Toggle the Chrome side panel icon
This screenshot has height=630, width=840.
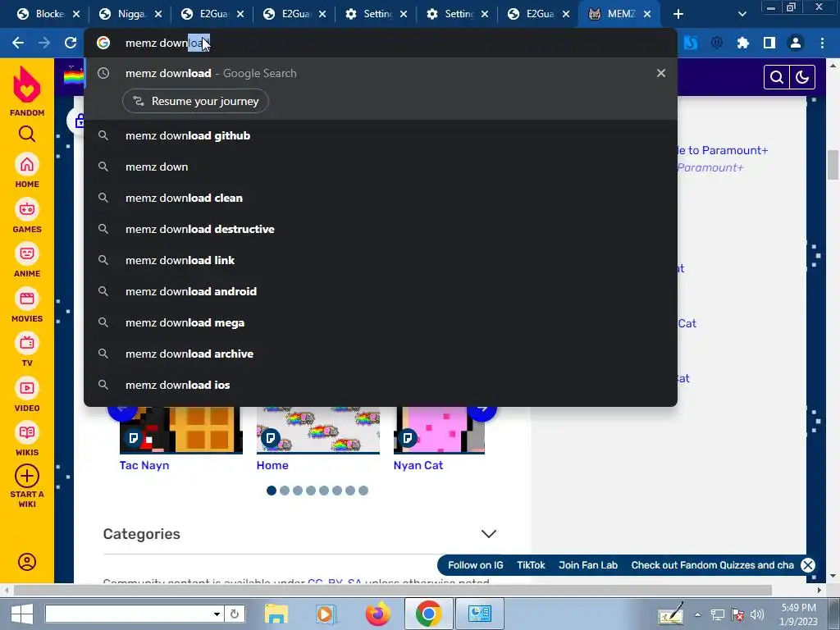point(769,43)
